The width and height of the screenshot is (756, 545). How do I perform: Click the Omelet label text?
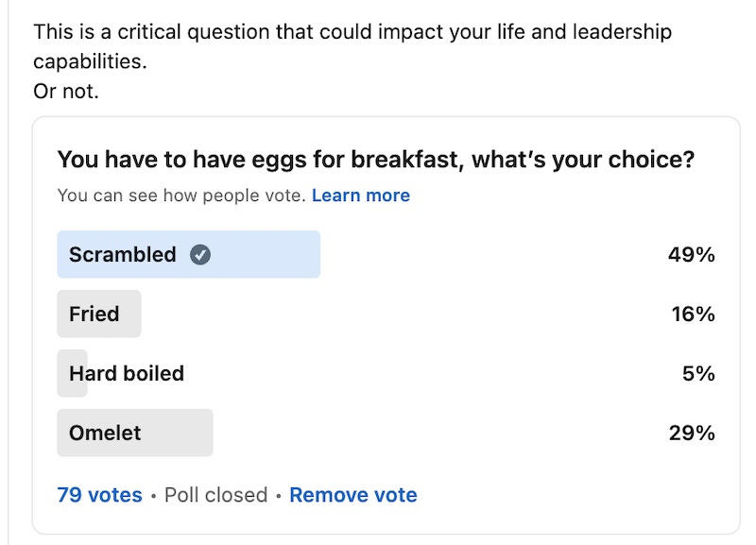point(105,433)
